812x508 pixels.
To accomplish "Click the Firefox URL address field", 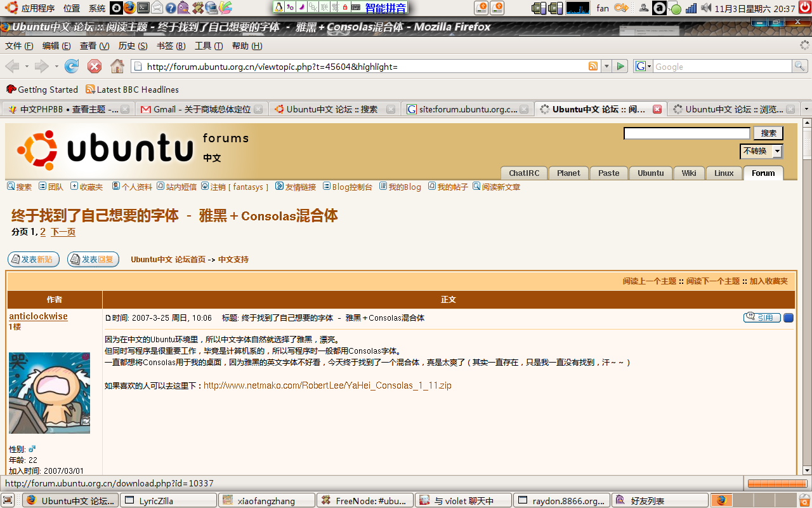I will (365, 66).
